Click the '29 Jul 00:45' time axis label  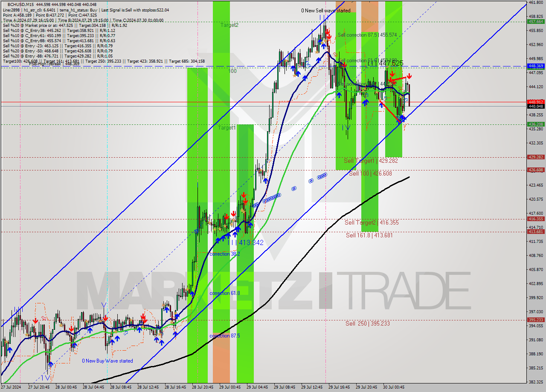[x=229, y=388]
